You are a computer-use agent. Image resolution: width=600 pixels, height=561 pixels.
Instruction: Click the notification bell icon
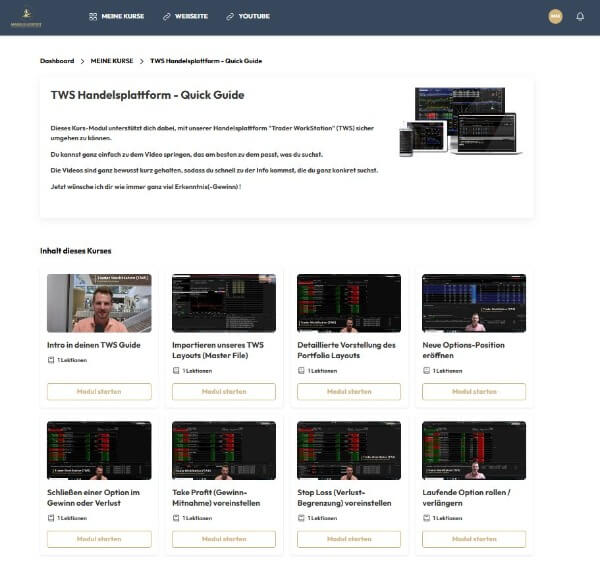tap(580, 16)
